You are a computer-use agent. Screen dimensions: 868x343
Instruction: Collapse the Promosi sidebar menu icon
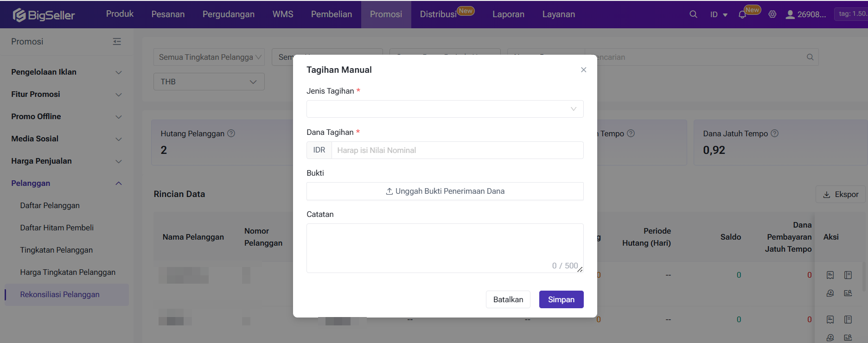(117, 42)
